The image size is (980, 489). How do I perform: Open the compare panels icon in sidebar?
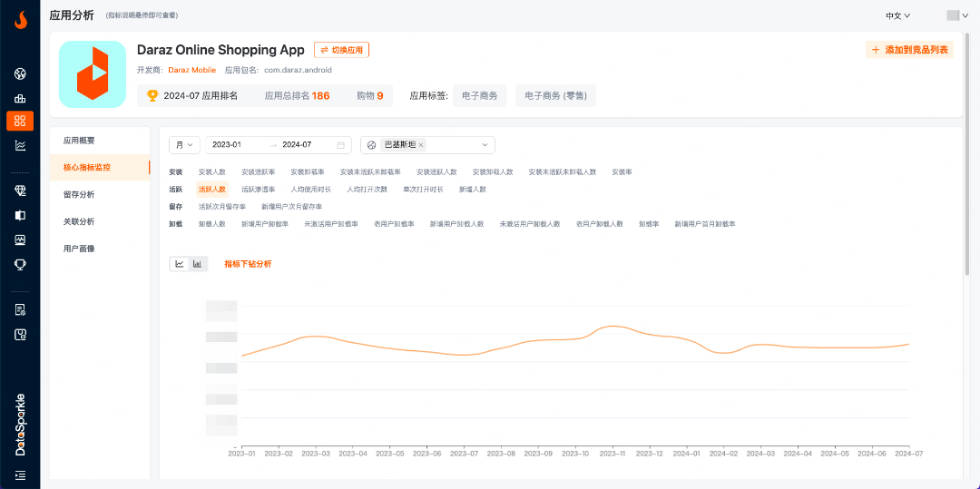20,215
